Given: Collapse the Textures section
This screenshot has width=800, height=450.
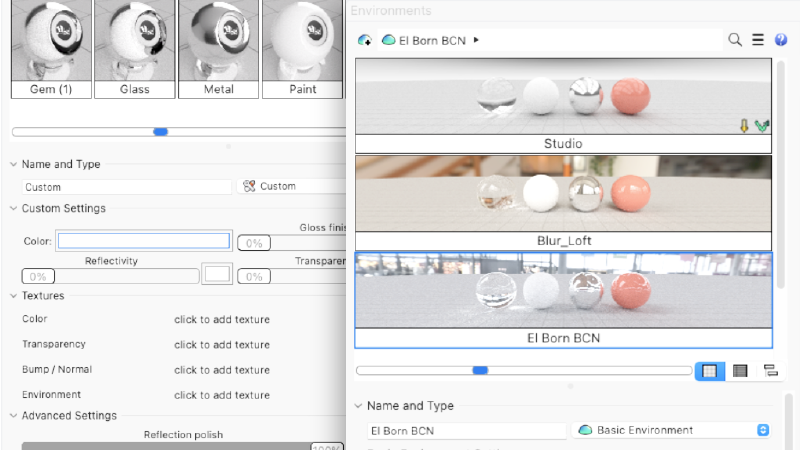Looking at the screenshot, I should pos(13,296).
